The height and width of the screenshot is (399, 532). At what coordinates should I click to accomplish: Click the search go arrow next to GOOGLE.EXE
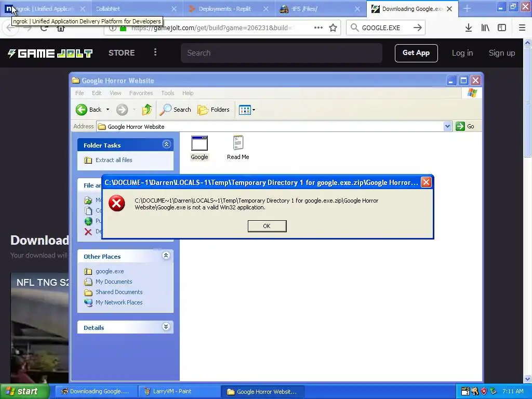[418, 28]
